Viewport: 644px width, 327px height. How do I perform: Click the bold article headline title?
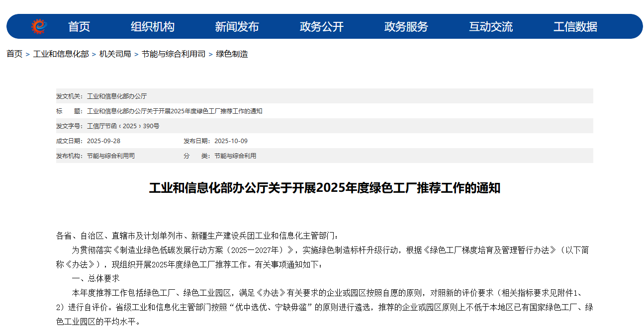(x=324, y=188)
